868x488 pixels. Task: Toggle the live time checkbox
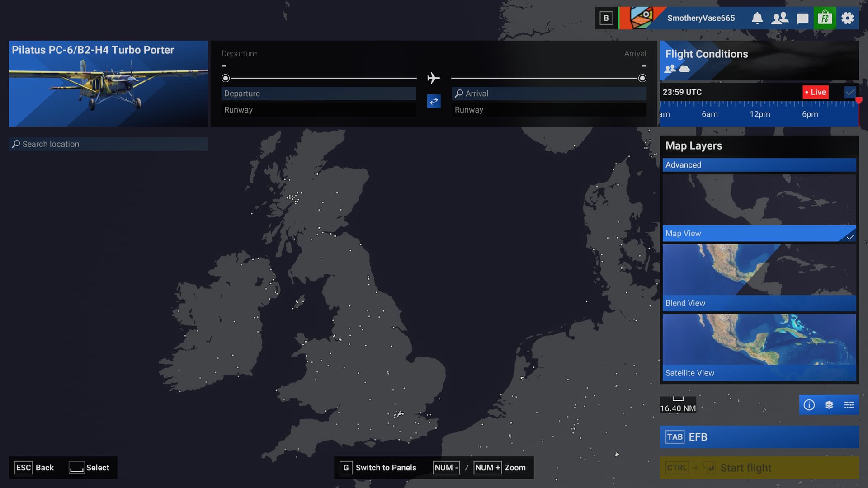849,92
